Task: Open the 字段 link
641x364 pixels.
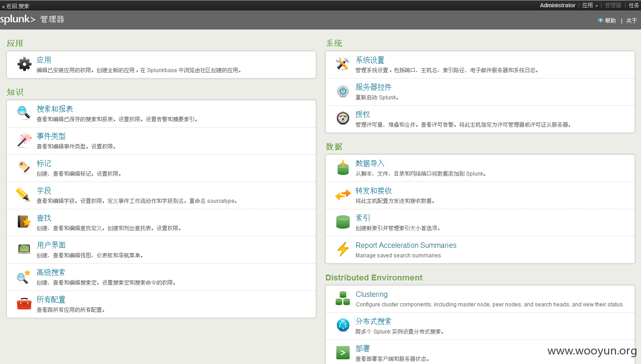Action: [x=44, y=191]
